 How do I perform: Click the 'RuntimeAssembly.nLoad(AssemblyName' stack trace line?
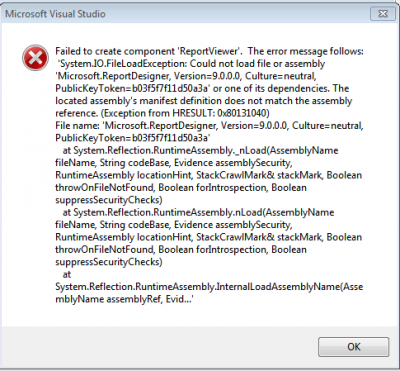198,212
